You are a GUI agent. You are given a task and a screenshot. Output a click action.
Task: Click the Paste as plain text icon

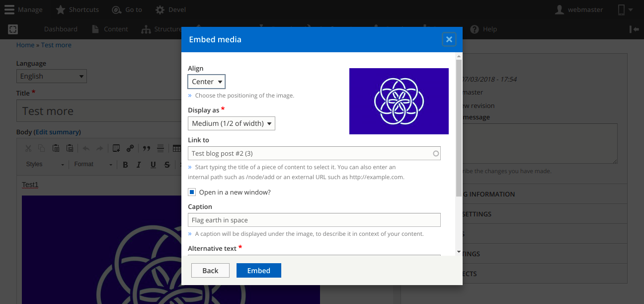tap(56, 148)
